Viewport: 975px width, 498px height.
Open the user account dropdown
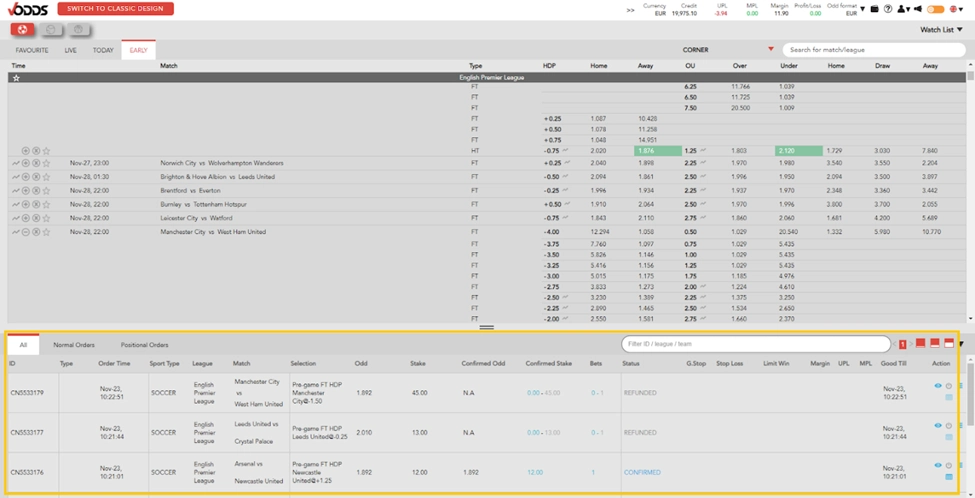click(x=902, y=9)
